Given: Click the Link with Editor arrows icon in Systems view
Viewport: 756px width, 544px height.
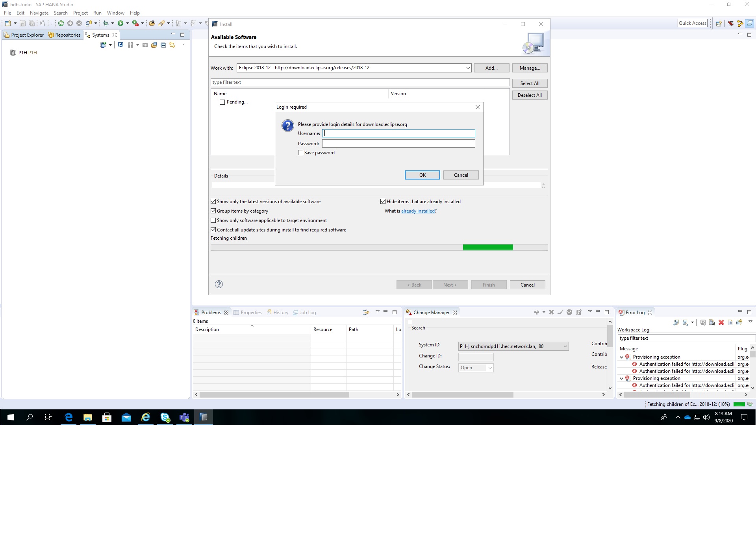Looking at the screenshot, I should [172, 45].
